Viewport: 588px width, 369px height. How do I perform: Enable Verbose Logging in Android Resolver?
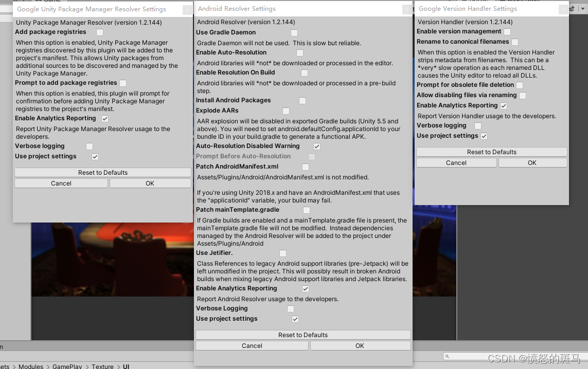291,309
